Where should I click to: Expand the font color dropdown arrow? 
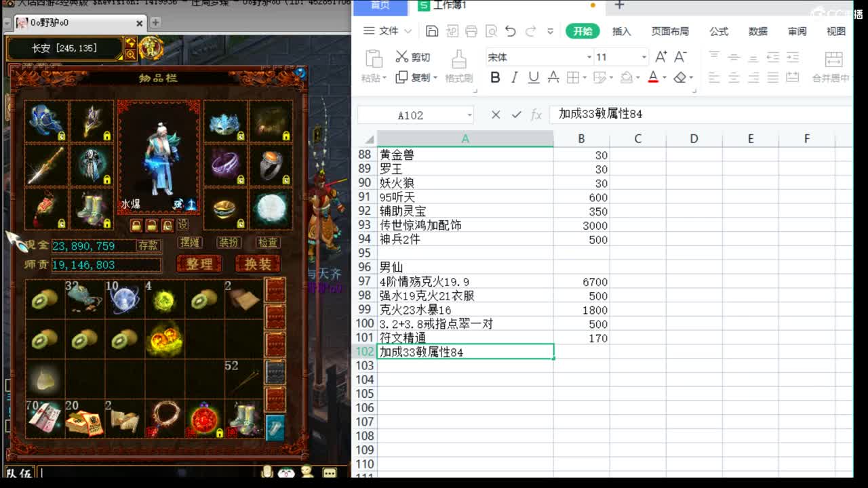click(665, 78)
